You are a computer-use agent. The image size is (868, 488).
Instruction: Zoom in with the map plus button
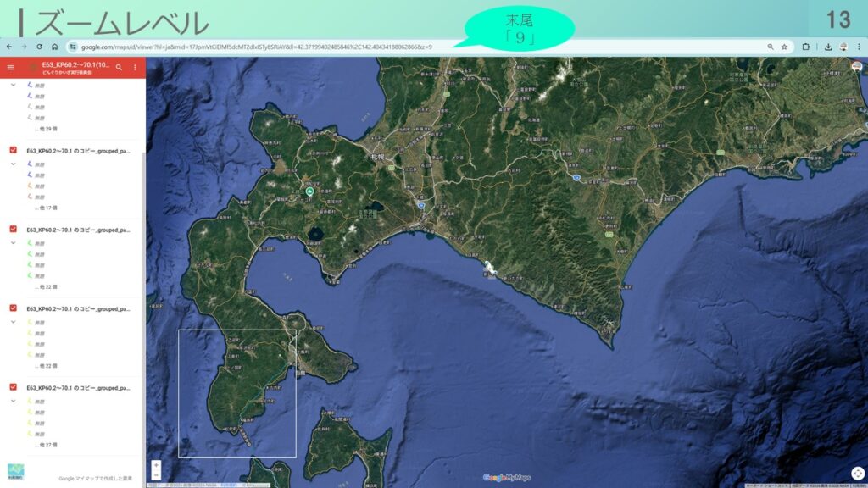(x=156, y=465)
